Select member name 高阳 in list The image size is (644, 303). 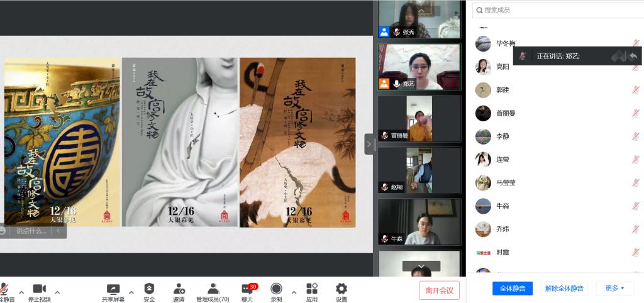point(502,67)
